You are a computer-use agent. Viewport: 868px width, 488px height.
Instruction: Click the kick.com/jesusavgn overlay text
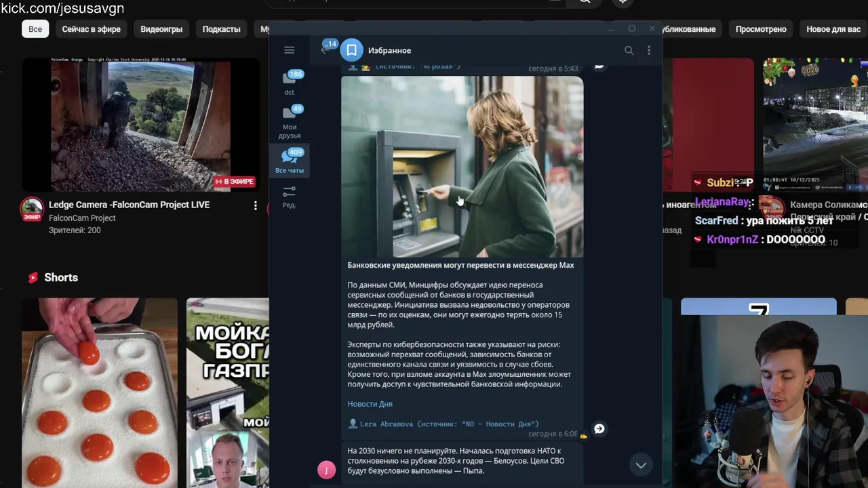click(x=62, y=8)
